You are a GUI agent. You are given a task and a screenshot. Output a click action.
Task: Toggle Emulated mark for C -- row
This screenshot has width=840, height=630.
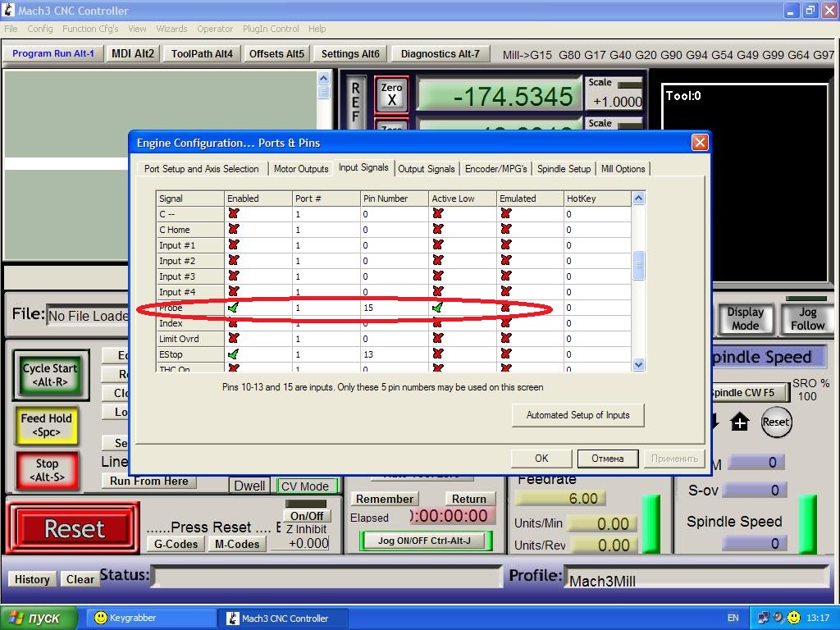click(505, 214)
